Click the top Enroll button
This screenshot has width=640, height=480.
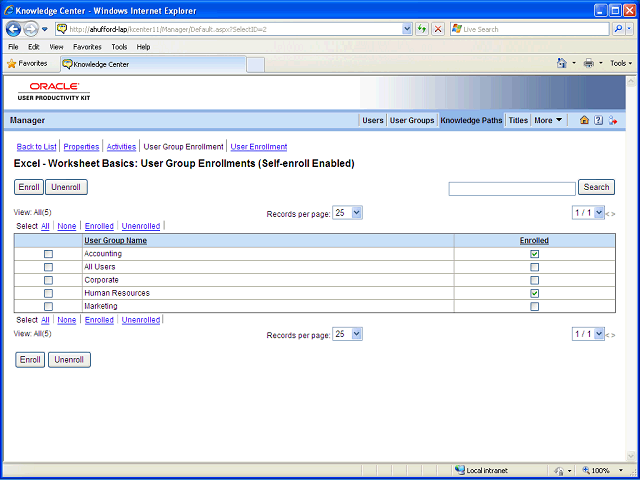[29, 187]
